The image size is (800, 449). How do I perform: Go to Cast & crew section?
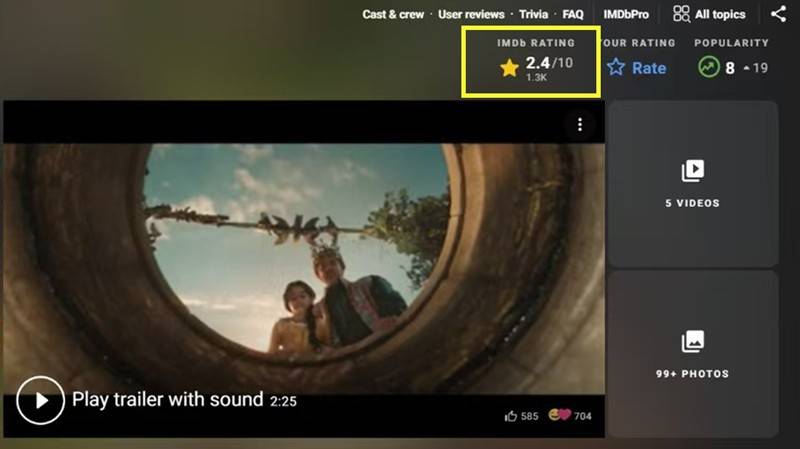click(x=394, y=15)
